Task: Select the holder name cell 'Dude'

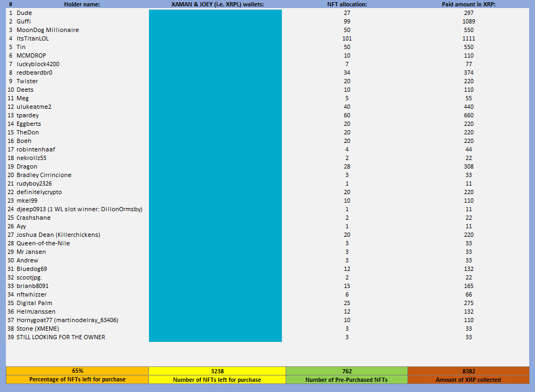Action: (24, 13)
